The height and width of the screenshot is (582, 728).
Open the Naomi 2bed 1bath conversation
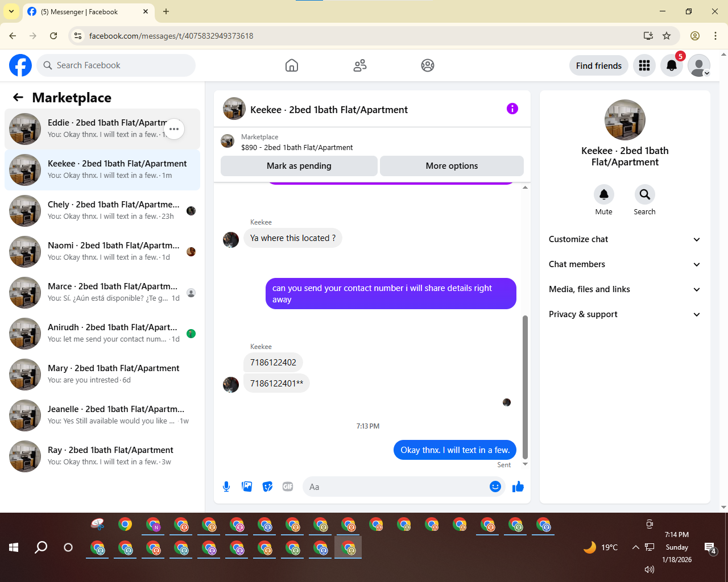tap(102, 252)
